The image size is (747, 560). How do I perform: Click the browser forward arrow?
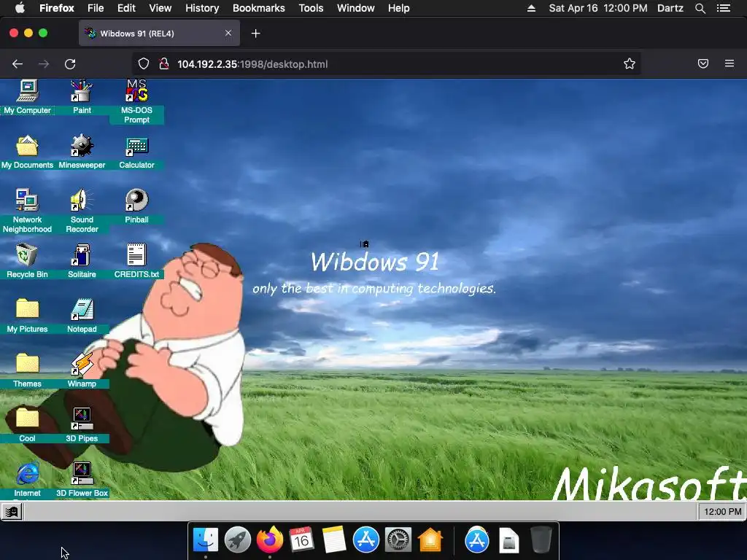[44, 64]
